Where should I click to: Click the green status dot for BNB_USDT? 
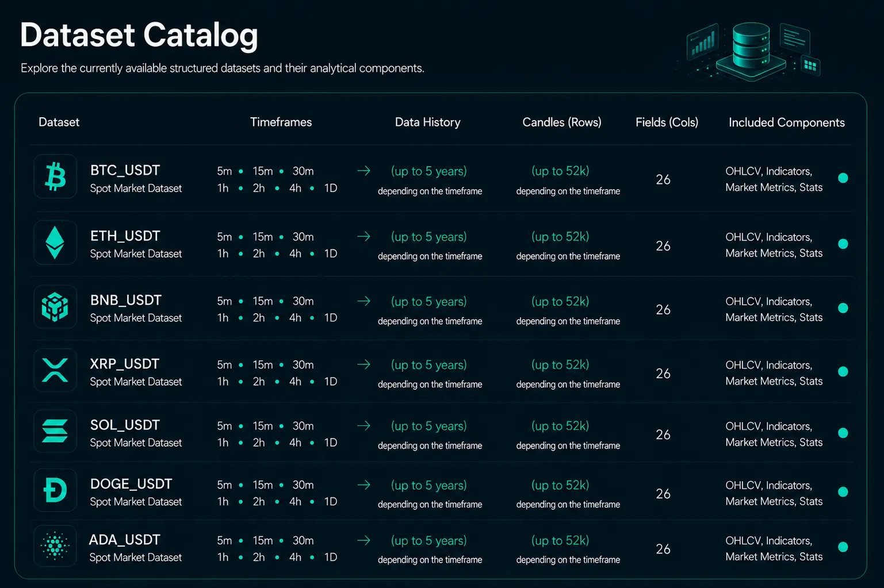pos(843,308)
